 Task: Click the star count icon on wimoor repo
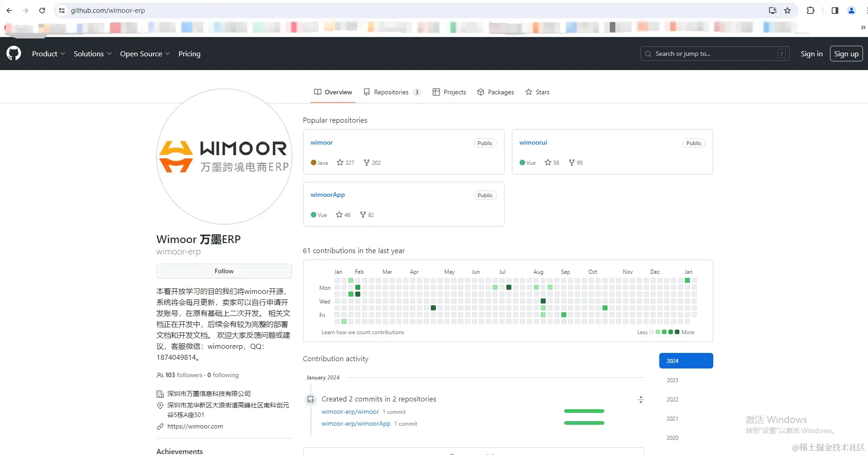coord(340,162)
